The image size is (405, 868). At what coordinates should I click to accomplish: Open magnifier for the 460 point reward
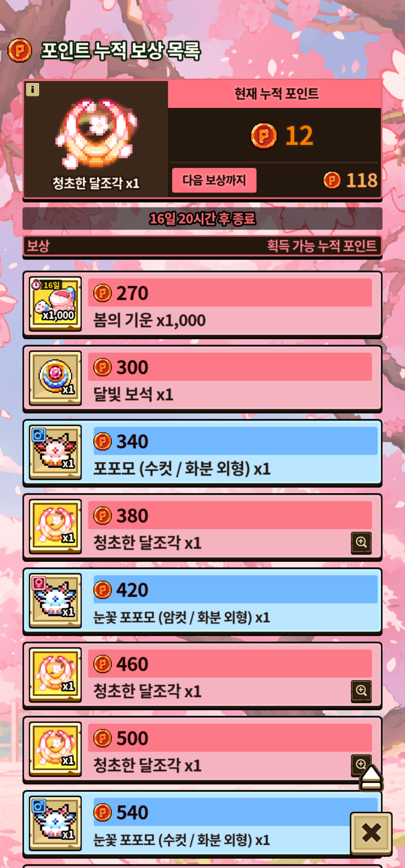click(x=361, y=691)
